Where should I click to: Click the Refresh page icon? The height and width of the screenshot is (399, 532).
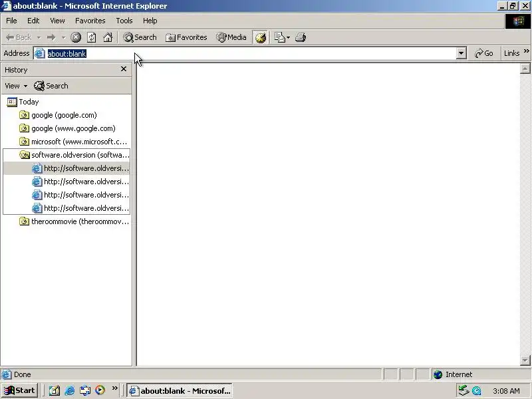92,37
